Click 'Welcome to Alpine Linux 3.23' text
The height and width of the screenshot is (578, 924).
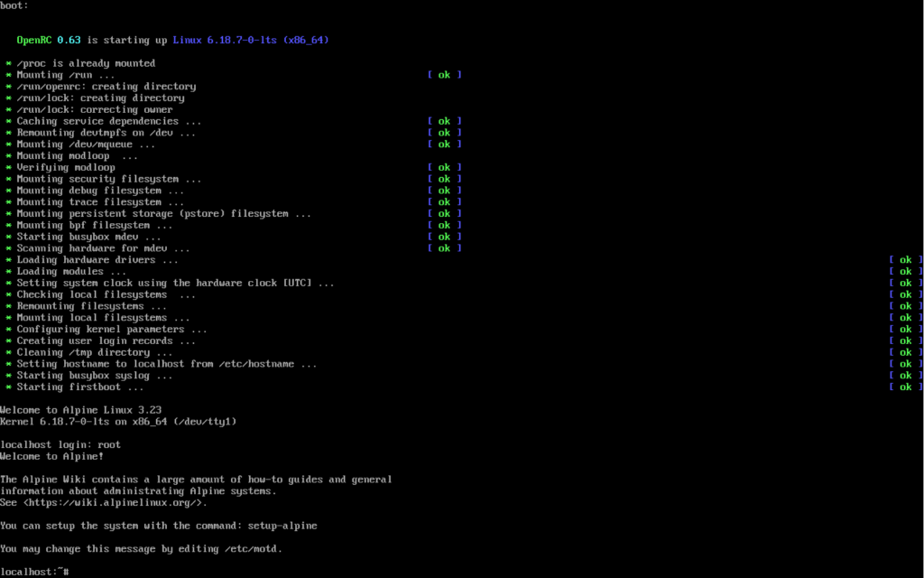click(80, 410)
